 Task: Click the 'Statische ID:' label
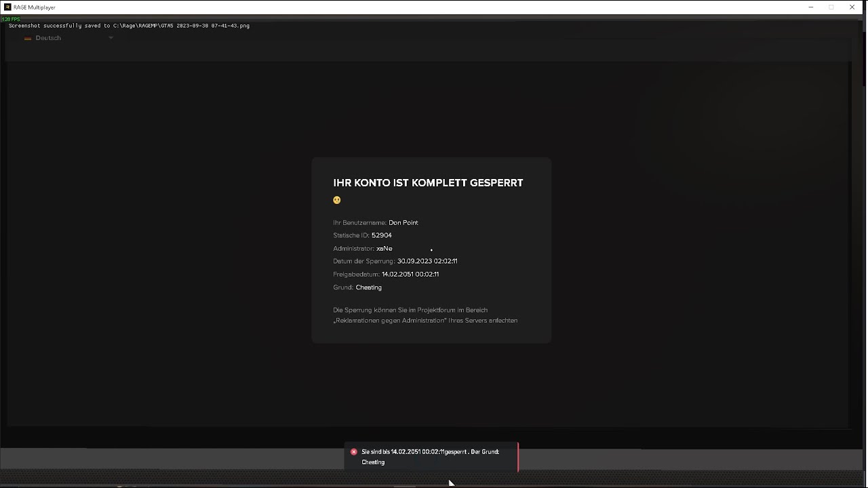click(x=351, y=235)
